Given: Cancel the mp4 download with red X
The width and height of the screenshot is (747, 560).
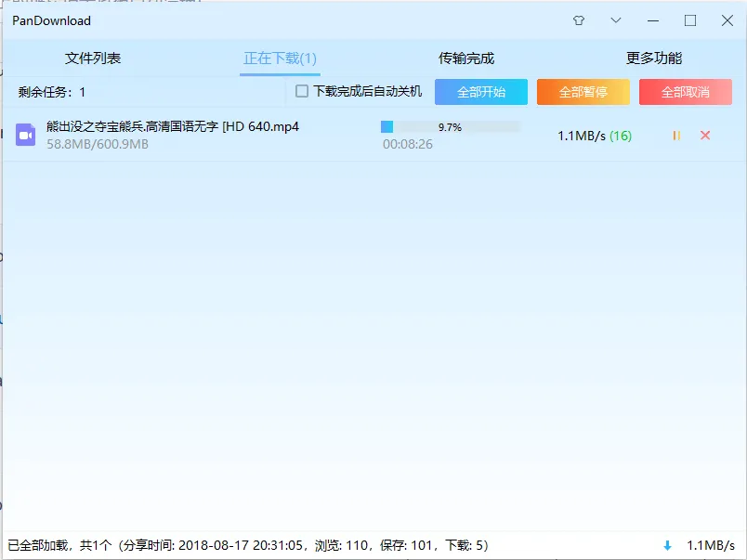Looking at the screenshot, I should pyautogui.click(x=705, y=136).
